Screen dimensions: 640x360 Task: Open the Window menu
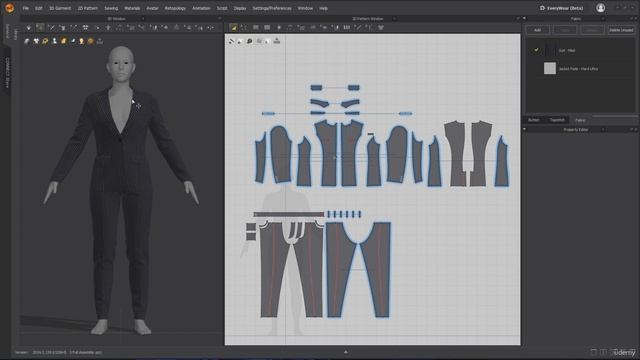[305, 8]
